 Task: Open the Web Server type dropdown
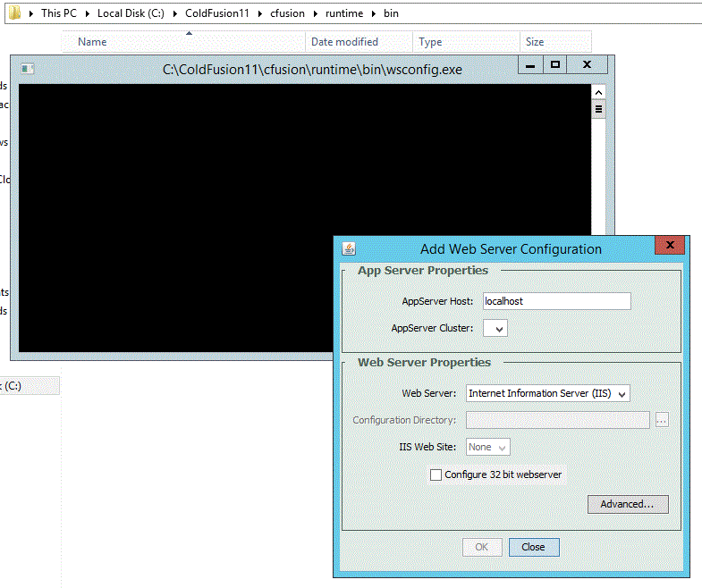tap(548, 393)
